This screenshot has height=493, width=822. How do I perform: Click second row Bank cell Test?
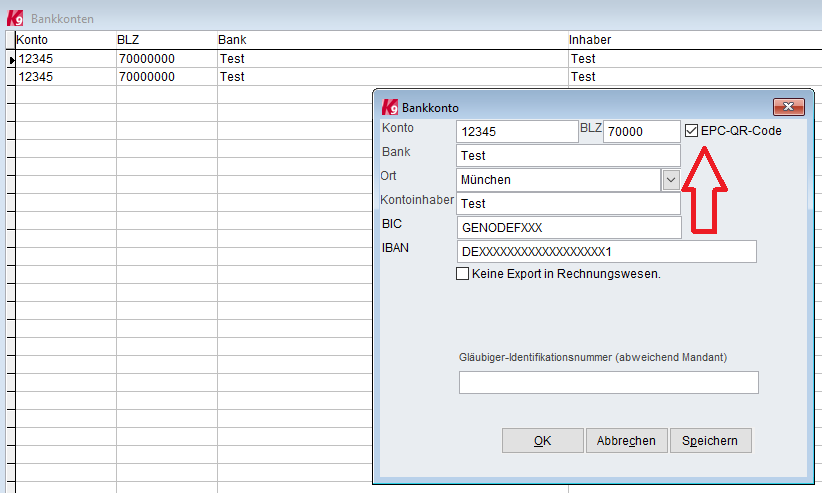coord(393,77)
